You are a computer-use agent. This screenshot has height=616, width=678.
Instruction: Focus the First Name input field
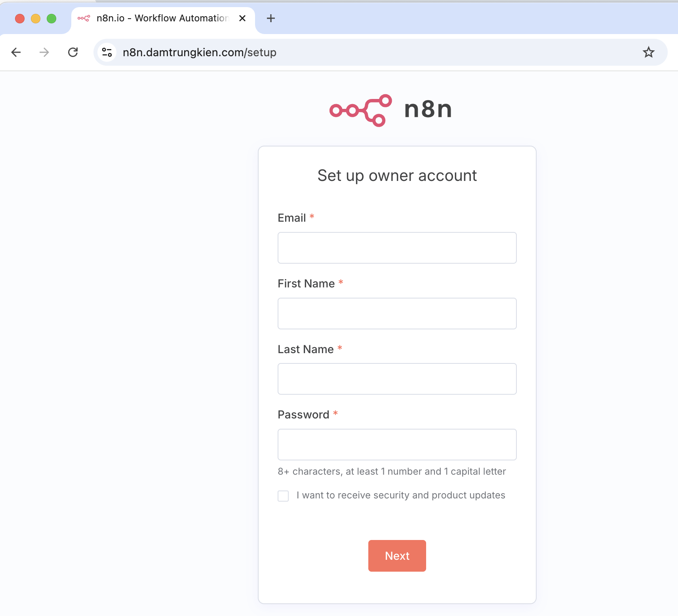point(397,314)
